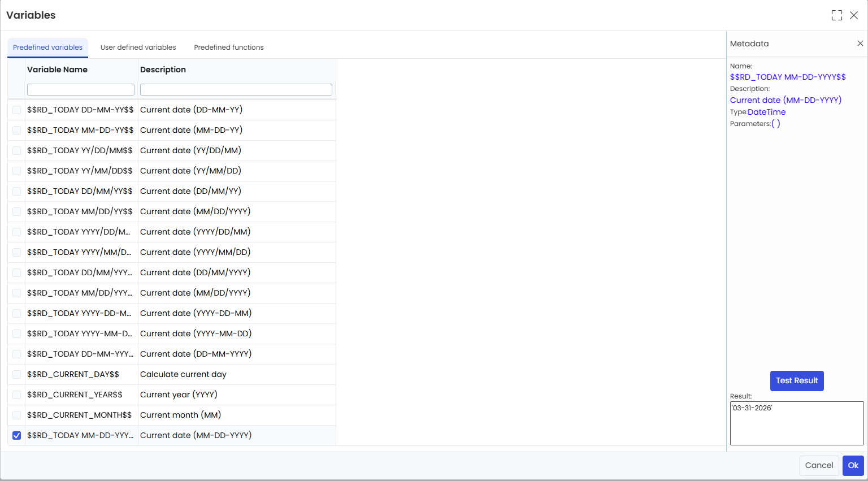
Task: Tick checkbox for Current date (YYYY-DD-MM)
Action: click(x=17, y=313)
